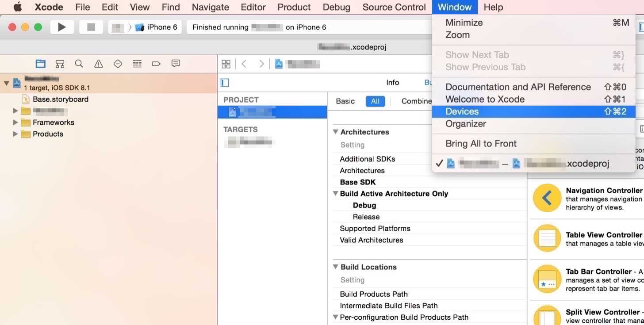644x325 pixels.
Task: Open the View menu
Action: (140, 7)
